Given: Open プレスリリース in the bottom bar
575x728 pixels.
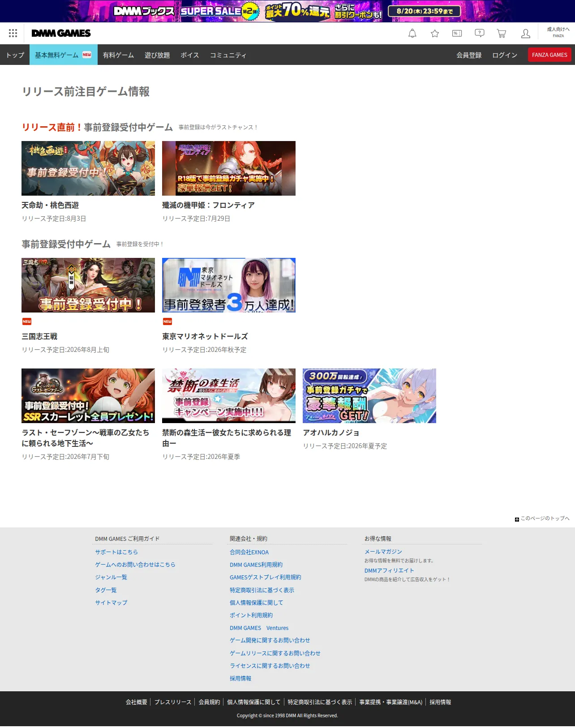Looking at the screenshot, I should coord(173,702).
